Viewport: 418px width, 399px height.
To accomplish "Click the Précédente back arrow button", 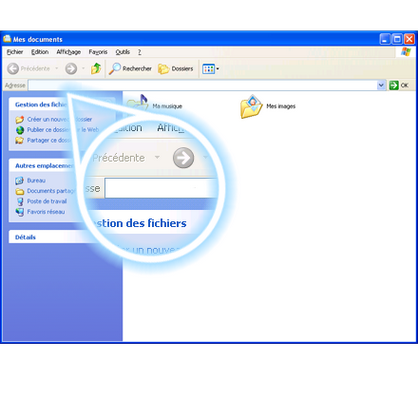I will 29,69.
